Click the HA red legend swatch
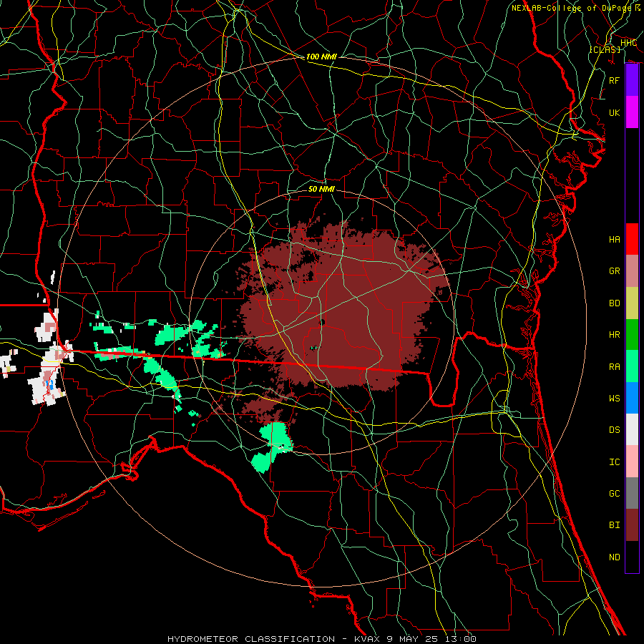Image resolution: width=644 pixels, height=644 pixels. click(x=632, y=239)
